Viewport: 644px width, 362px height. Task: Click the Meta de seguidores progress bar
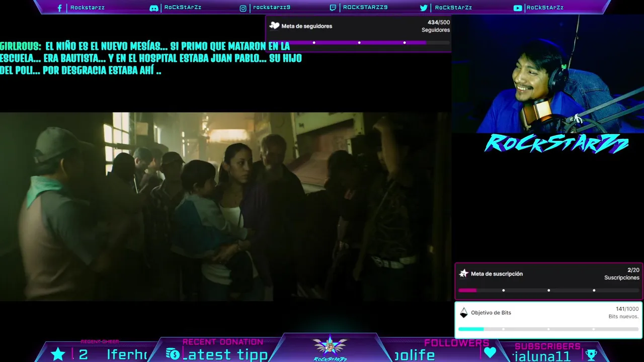(359, 43)
